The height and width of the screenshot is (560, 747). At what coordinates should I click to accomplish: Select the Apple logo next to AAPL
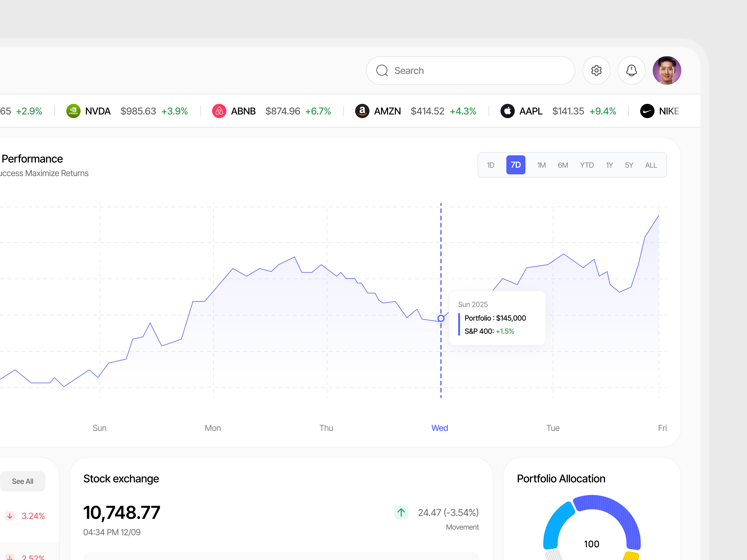pos(507,111)
